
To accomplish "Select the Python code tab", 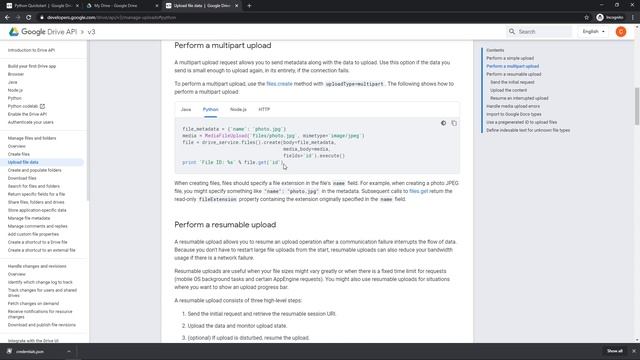I will pyautogui.click(x=210, y=109).
